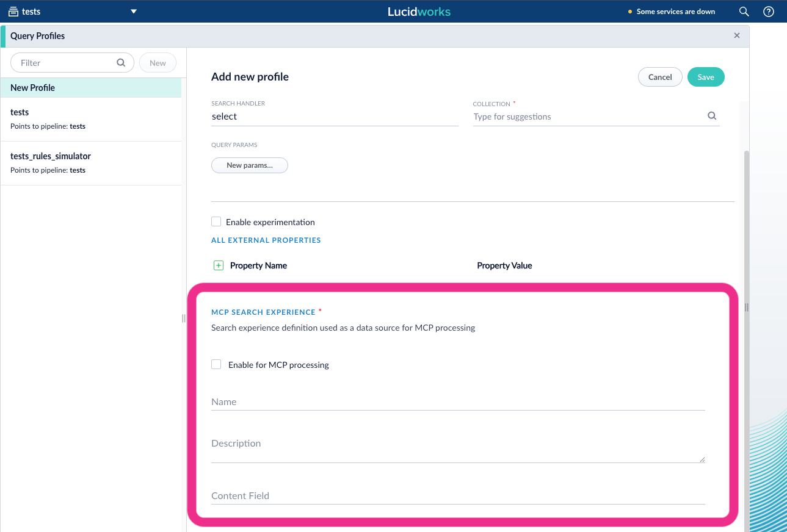Add a property with the green plus icon
Image resolution: width=787 pixels, height=532 pixels.
(219, 265)
